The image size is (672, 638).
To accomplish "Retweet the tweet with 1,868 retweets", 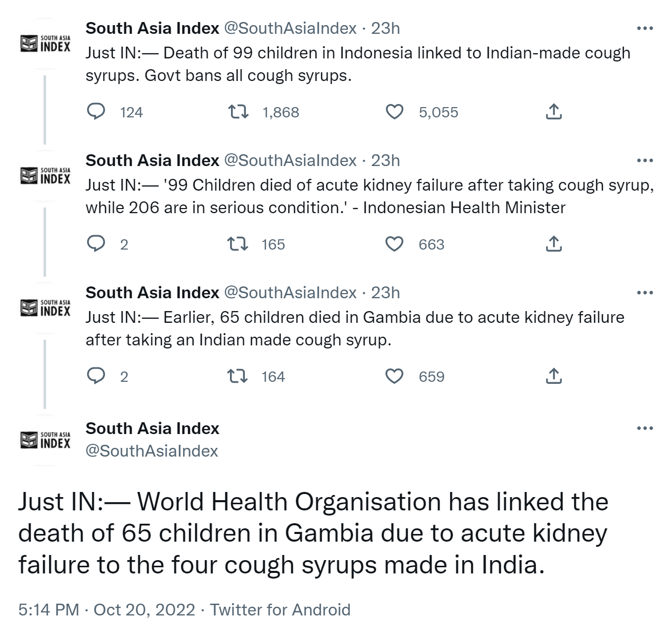I will [238, 112].
